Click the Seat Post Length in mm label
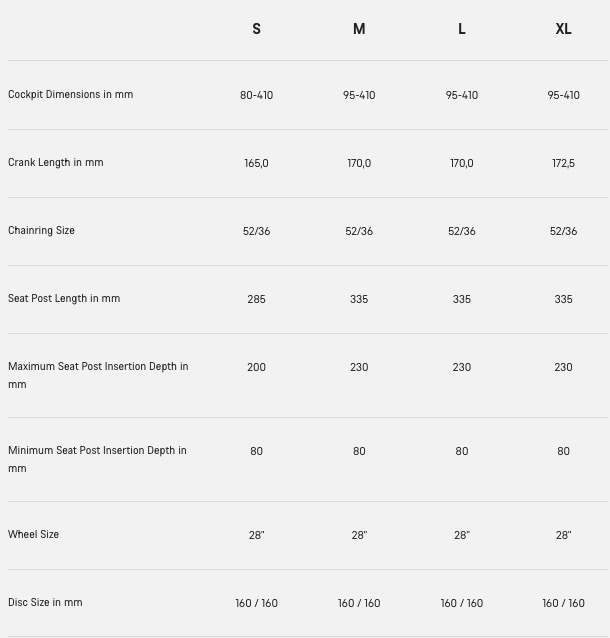Viewport: 610px width, 638px height. tap(64, 298)
